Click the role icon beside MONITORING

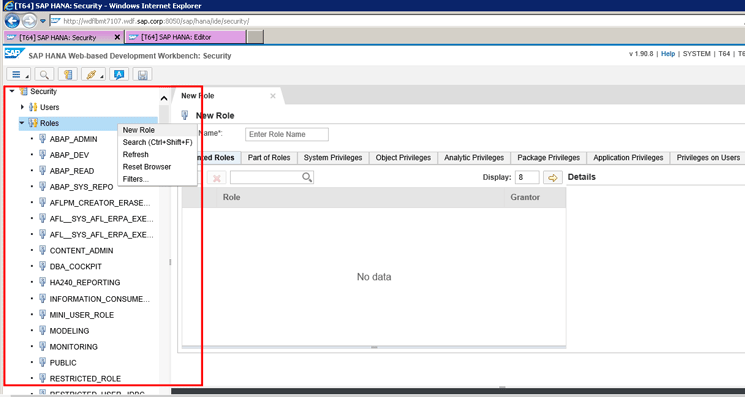point(42,347)
